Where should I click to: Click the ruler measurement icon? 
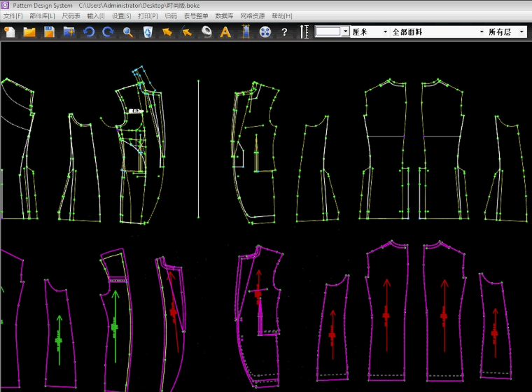pyautogui.click(x=304, y=31)
